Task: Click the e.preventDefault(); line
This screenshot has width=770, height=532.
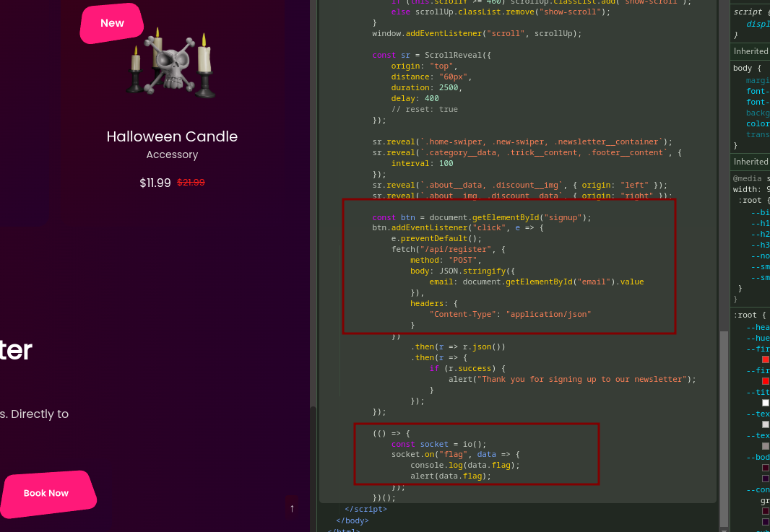Action: coord(436,238)
